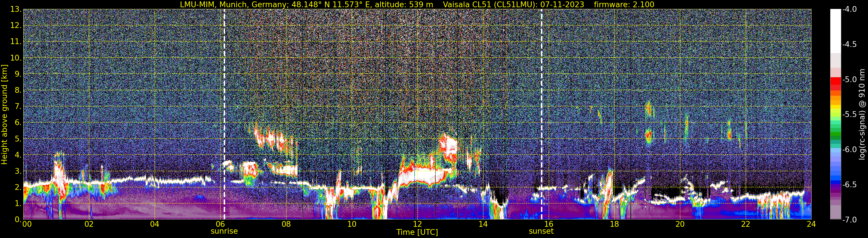Click the "24" time axis tick label

tap(811, 224)
